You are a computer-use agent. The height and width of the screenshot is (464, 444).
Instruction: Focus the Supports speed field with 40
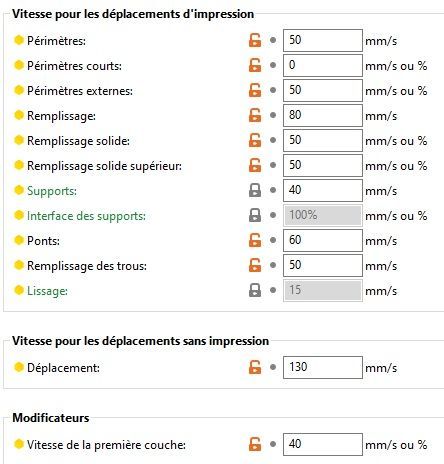click(323, 190)
